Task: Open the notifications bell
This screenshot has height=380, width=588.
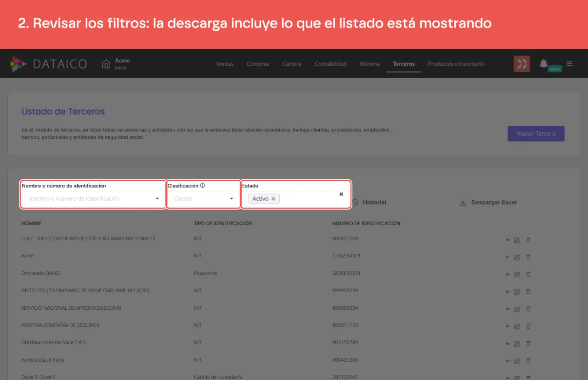Action: tap(543, 63)
